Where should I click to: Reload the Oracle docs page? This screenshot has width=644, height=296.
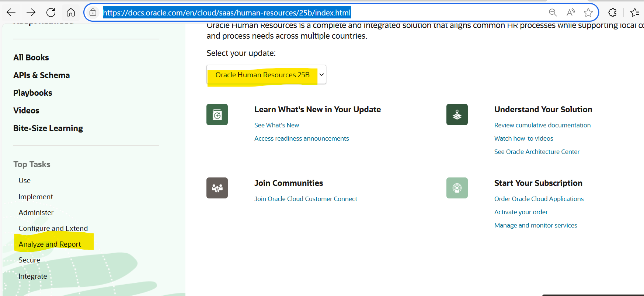[x=51, y=13]
